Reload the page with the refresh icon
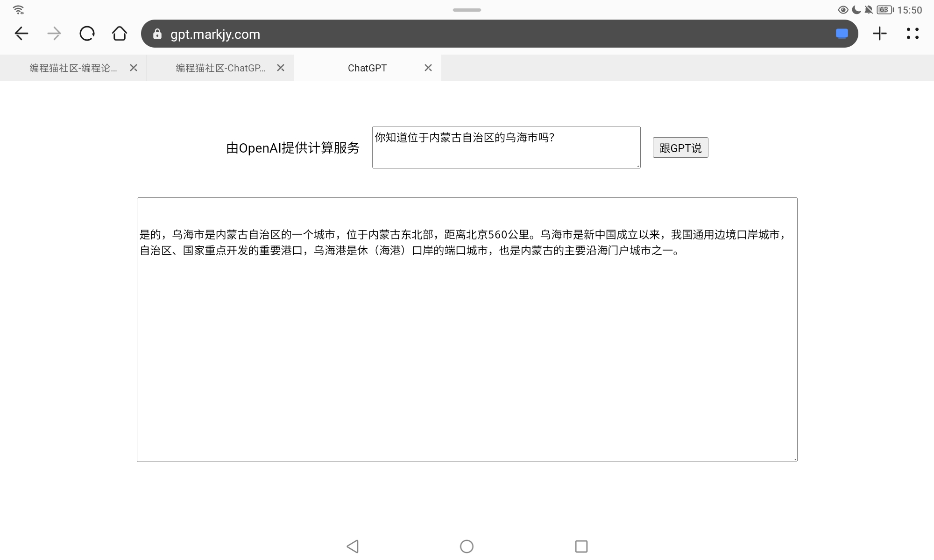Viewport: 934px width, 560px height. (x=87, y=34)
